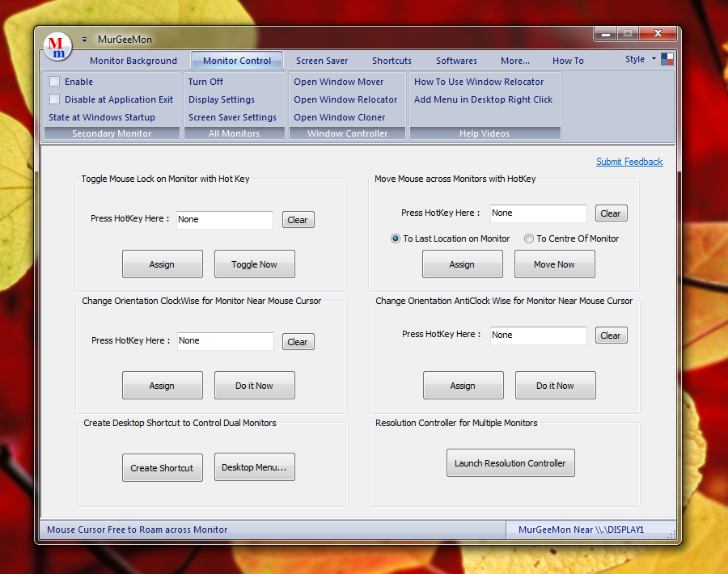Click the colored icon beside Style
Screen dimensions: 728x574
point(667,59)
